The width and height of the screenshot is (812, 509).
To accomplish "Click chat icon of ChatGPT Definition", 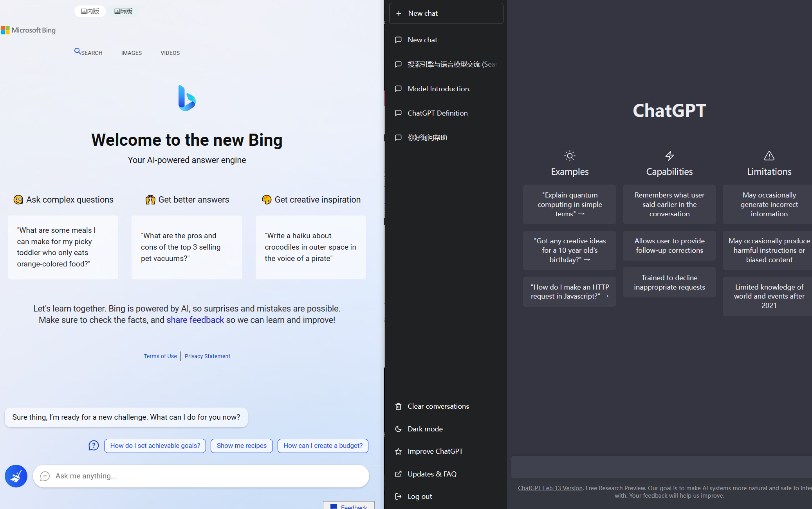I will pyautogui.click(x=398, y=113).
